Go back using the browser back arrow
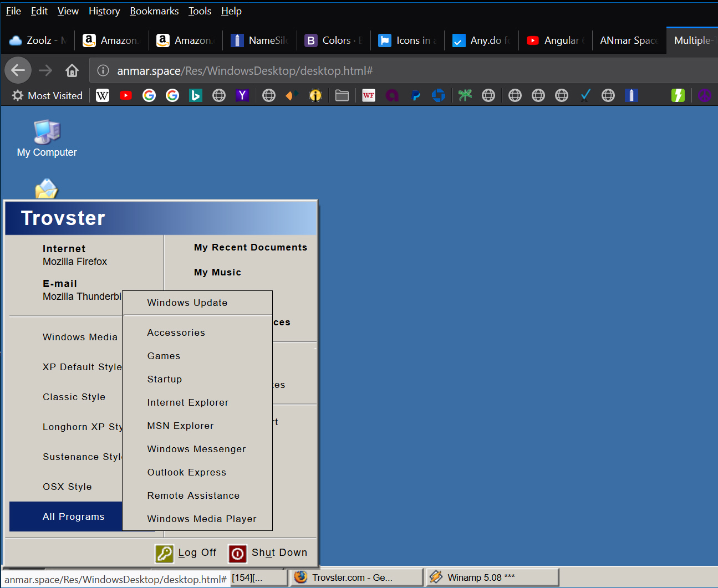The width and height of the screenshot is (718, 588). tap(18, 70)
